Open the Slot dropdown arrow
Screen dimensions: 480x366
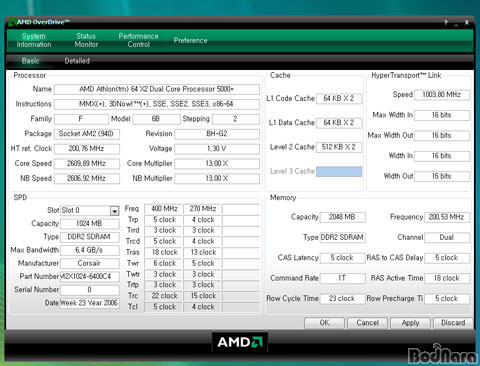point(114,211)
